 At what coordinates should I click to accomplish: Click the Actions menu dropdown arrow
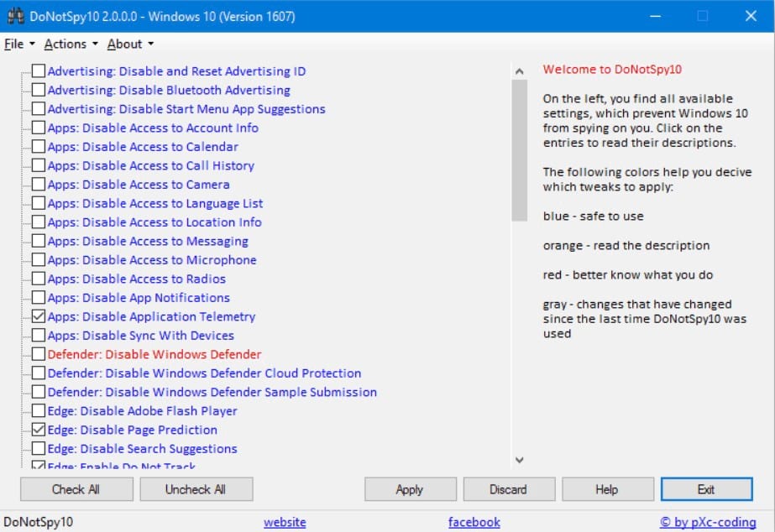[95, 44]
